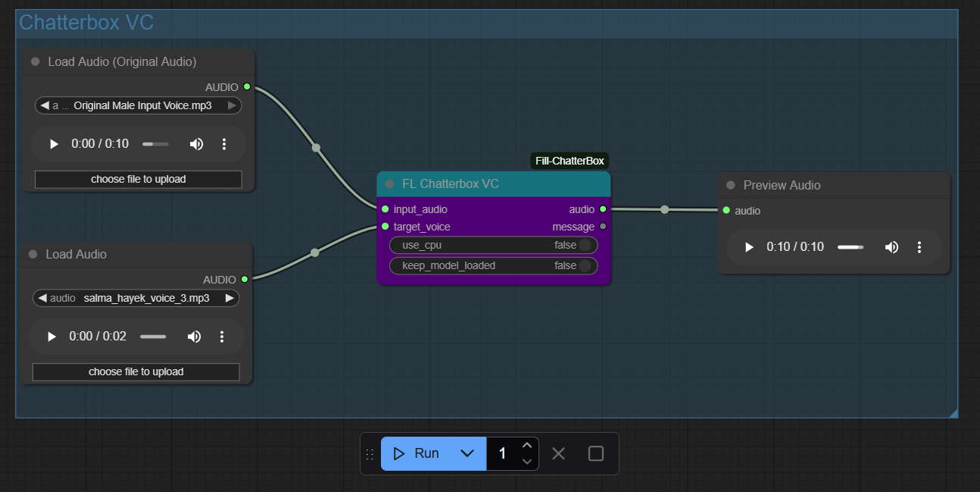Open the three-dot menu on Preview Audio player
This screenshot has width=980, height=492.
tap(919, 246)
